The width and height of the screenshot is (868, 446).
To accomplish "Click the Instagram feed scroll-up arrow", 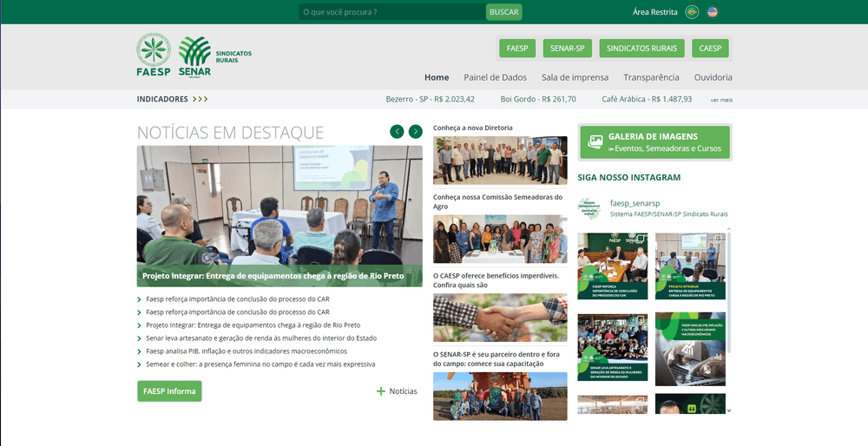I will 728,228.
